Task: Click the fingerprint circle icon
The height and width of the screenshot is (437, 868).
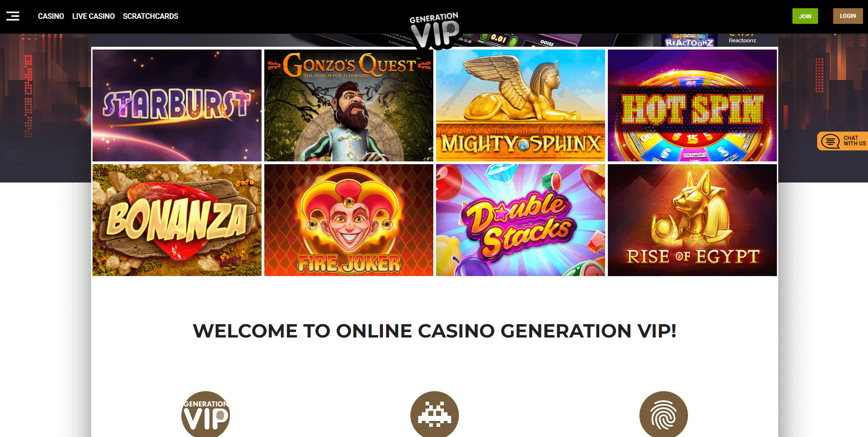Action: tap(664, 414)
